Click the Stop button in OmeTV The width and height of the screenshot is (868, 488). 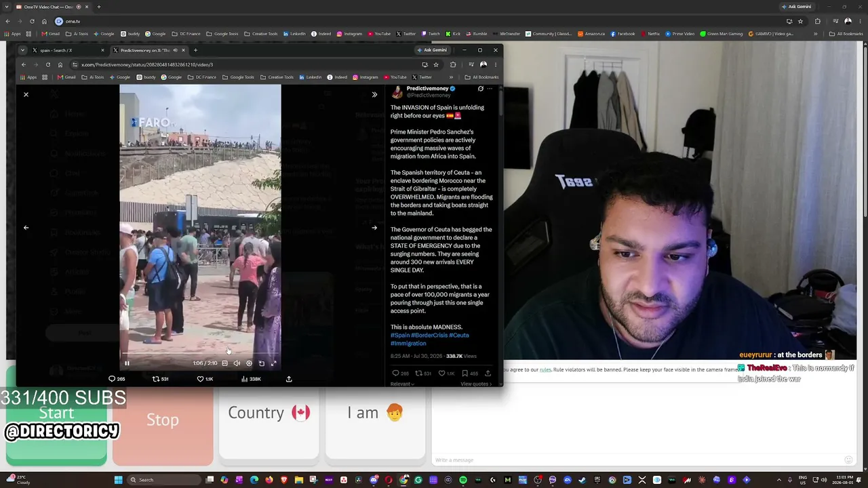(163, 420)
